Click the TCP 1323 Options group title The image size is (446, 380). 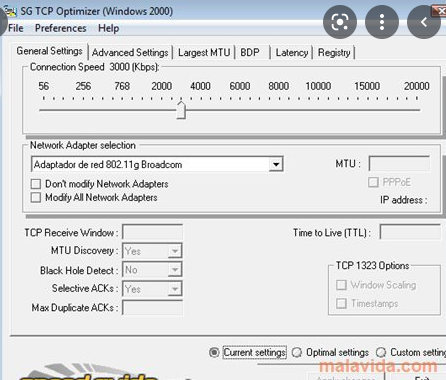(x=372, y=266)
